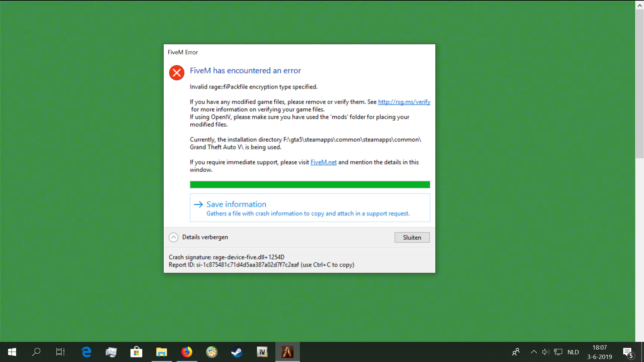Open Steam from the taskbar
644x362 pixels.
(237, 352)
